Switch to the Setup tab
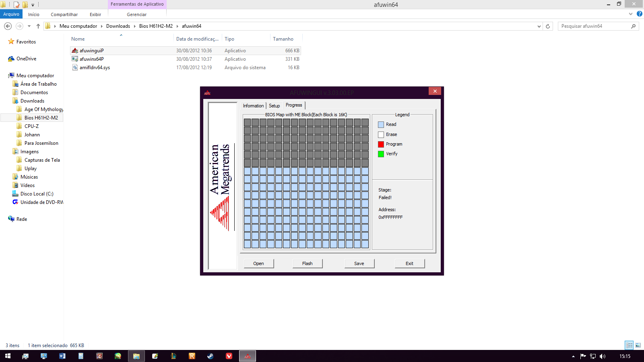Image resolution: width=644 pixels, height=362 pixels. [275, 106]
